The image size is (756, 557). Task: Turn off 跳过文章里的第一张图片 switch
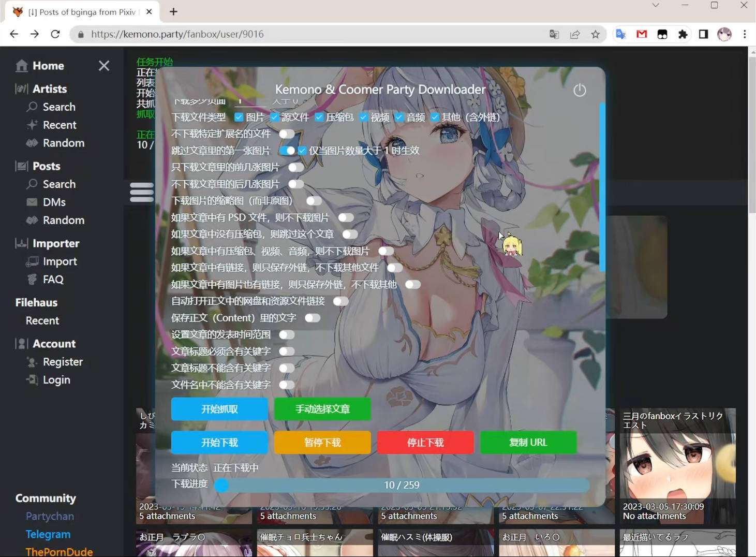[x=287, y=151]
